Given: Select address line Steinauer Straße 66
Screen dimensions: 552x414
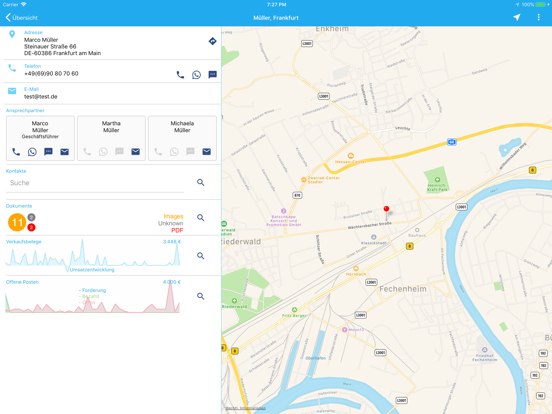Looking at the screenshot, I should [x=50, y=46].
